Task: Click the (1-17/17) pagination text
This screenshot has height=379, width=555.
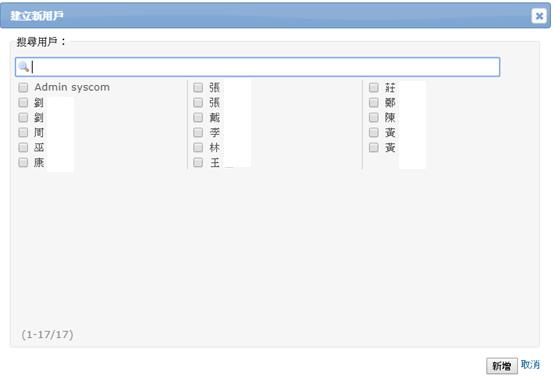Action: 47,334
